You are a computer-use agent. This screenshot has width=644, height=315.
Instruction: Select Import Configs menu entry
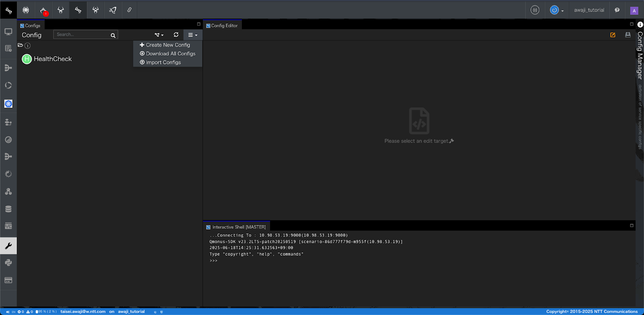pyautogui.click(x=163, y=62)
